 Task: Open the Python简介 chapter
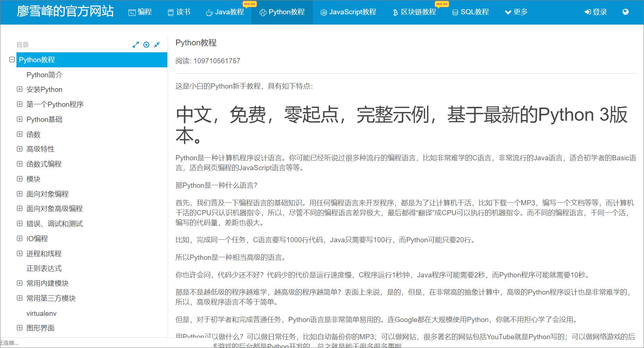45,75
